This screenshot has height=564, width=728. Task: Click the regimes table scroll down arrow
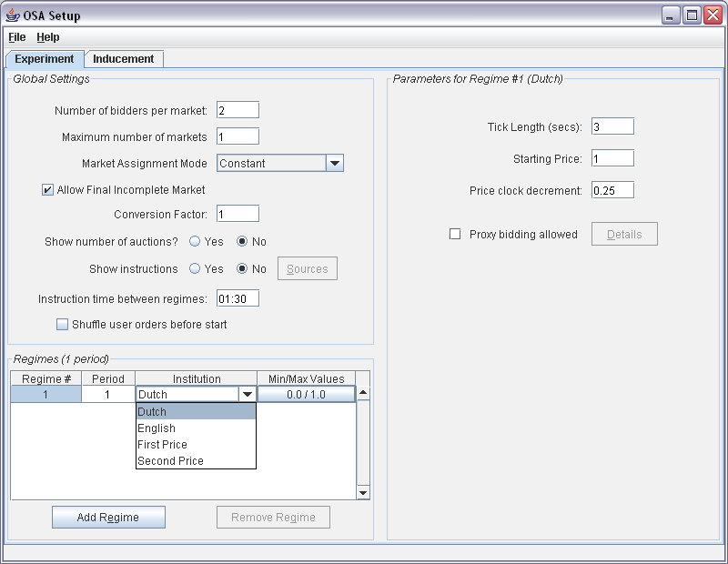[x=363, y=492]
